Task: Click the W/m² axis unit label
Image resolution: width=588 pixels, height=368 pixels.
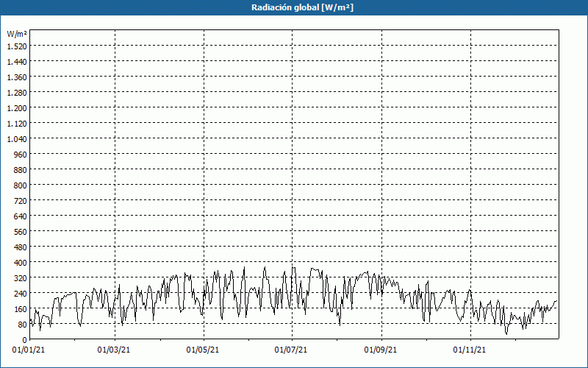Action: pos(17,34)
